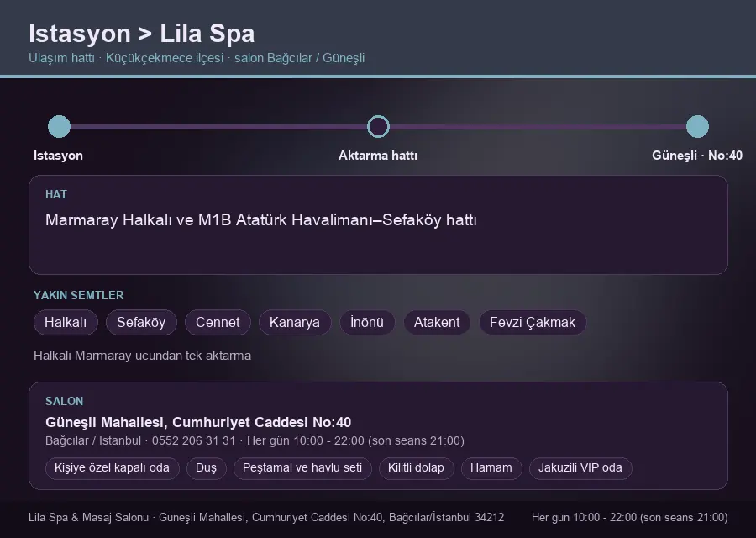
Task: Pick the Atakent chip
Action: pyautogui.click(x=437, y=322)
